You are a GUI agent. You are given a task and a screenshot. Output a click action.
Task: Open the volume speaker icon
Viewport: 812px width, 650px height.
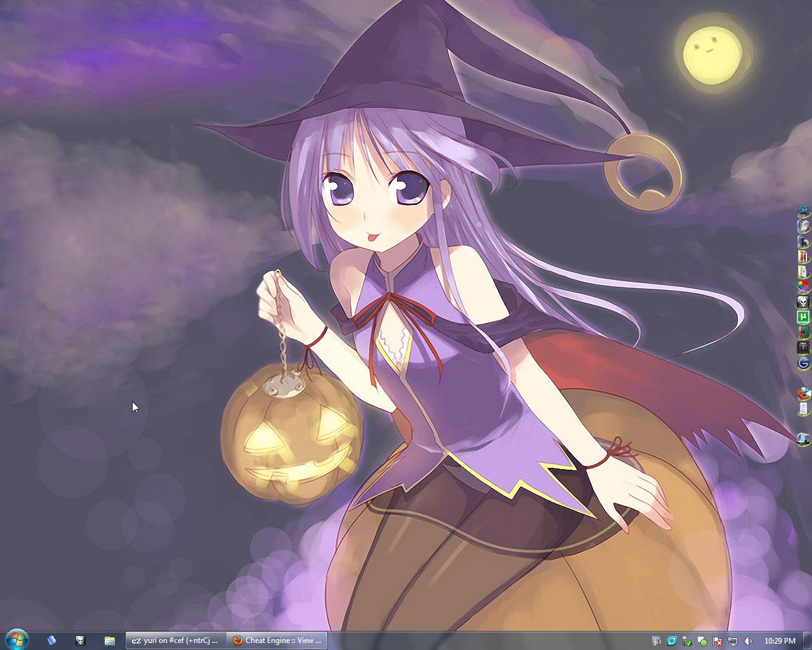748,640
